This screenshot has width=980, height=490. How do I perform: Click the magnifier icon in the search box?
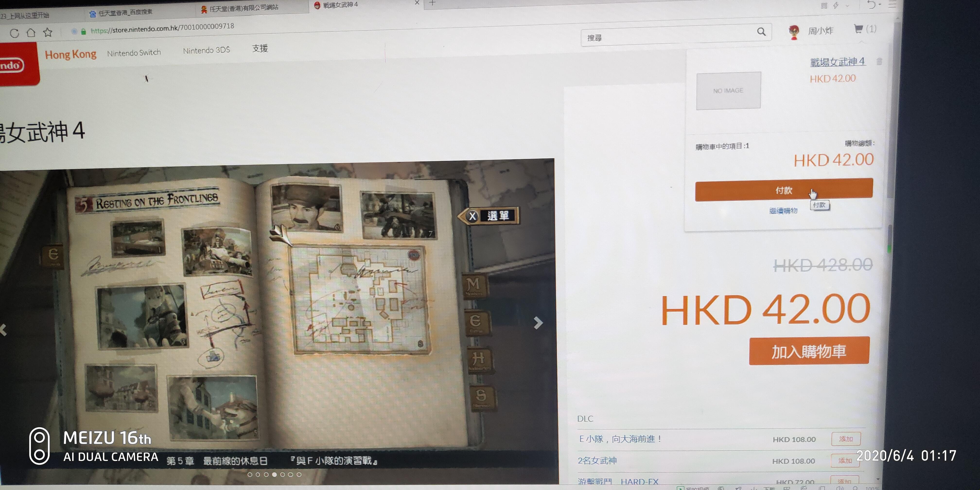coord(761,32)
